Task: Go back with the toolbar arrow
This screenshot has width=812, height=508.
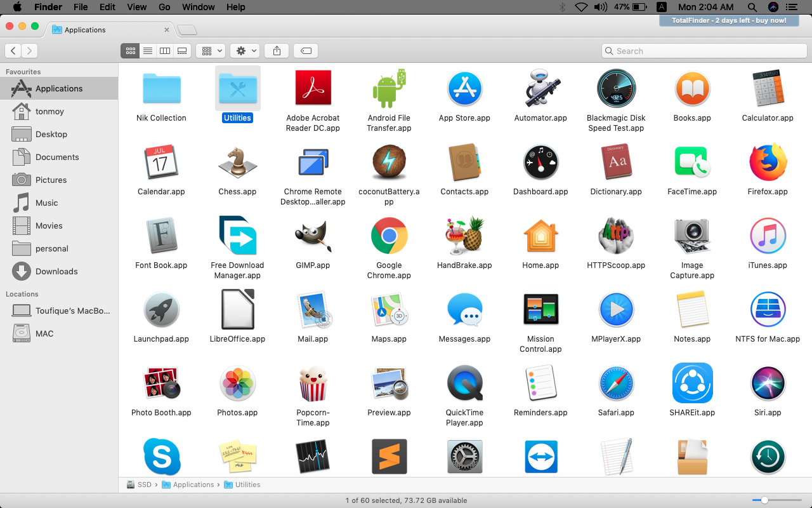Action: (x=13, y=51)
